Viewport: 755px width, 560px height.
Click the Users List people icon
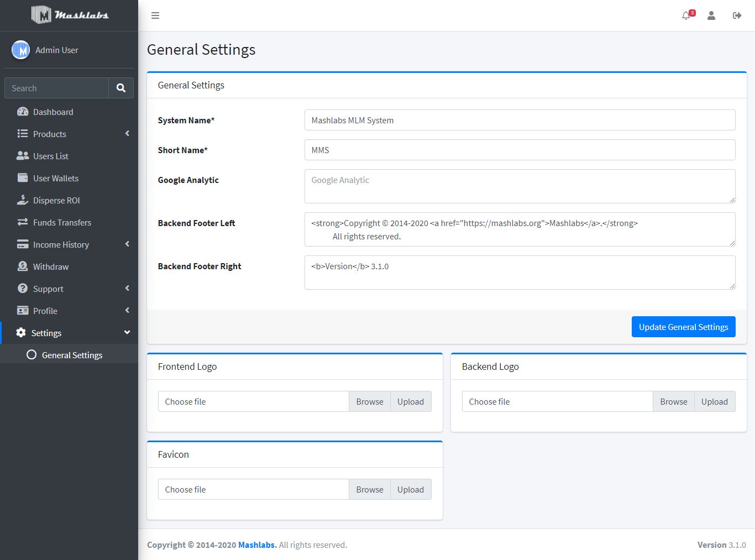coord(23,156)
